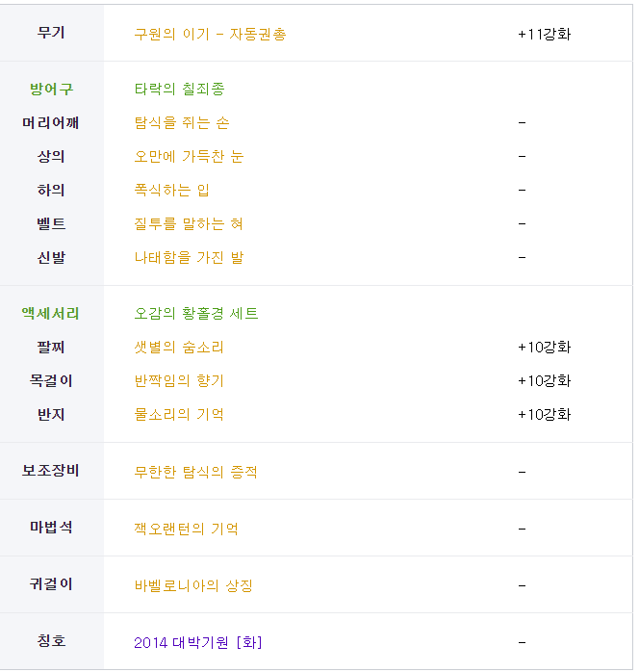This screenshot has height=672, width=639.
Task: Click the 질투를 말하는 혀 belt item
Action: click(189, 224)
